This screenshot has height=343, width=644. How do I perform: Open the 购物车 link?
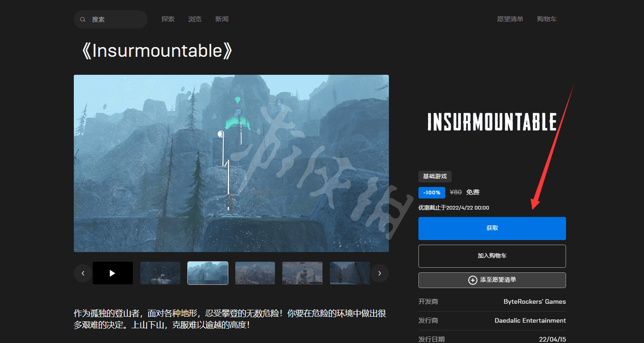pos(547,19)
